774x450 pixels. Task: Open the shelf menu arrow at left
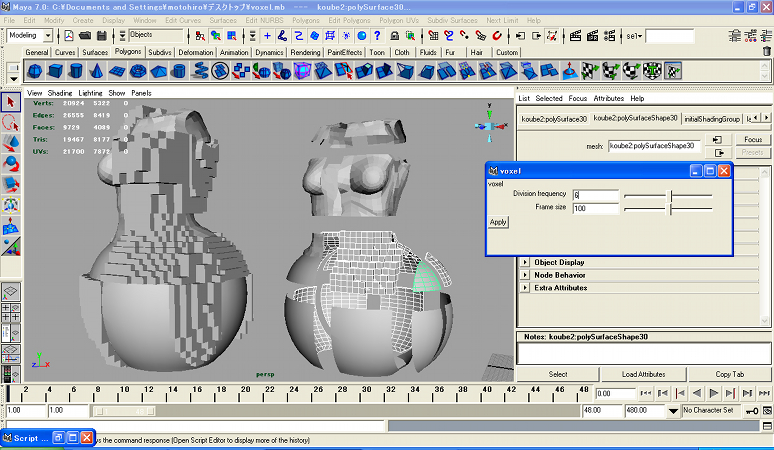pyautogui.click(x=14, y=79)
